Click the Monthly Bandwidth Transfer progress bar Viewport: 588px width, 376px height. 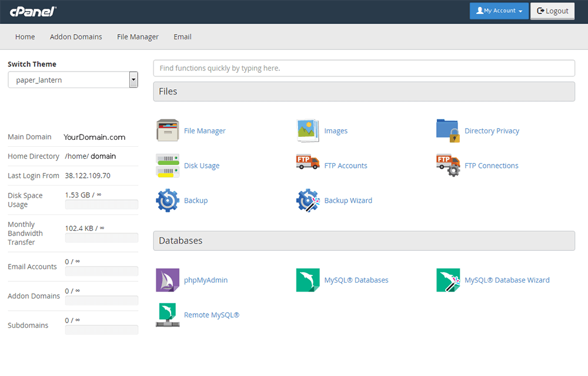102,238
